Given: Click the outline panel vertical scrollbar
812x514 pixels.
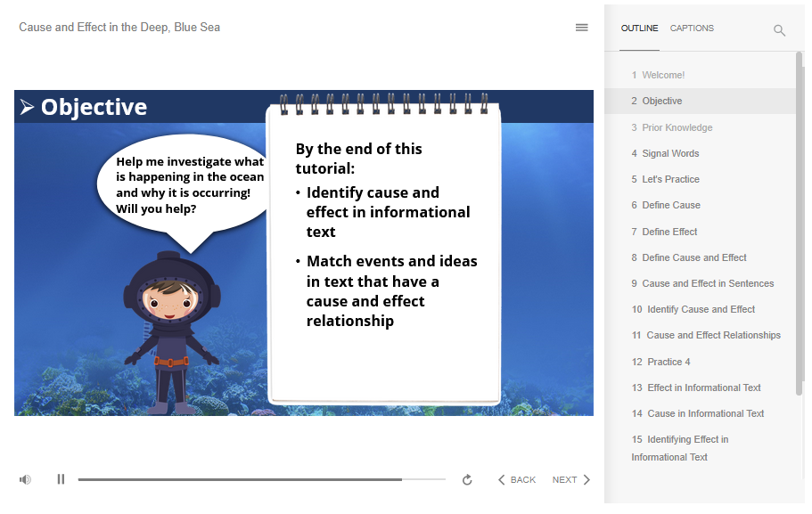Looking at the screenshot, I should tap(799, 224).
